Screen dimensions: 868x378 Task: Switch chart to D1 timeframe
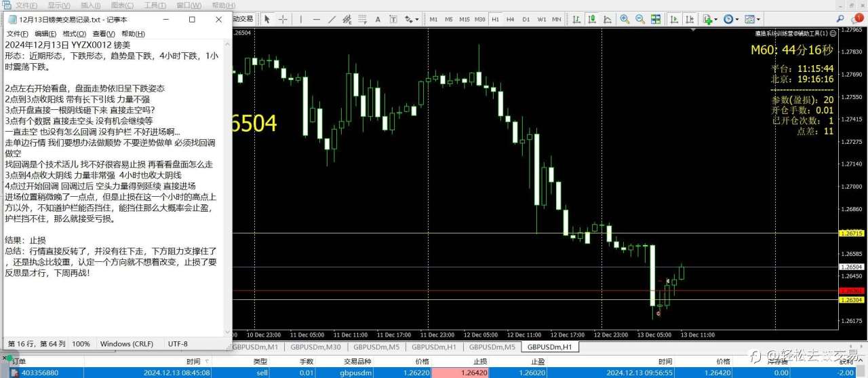(526, 19)
